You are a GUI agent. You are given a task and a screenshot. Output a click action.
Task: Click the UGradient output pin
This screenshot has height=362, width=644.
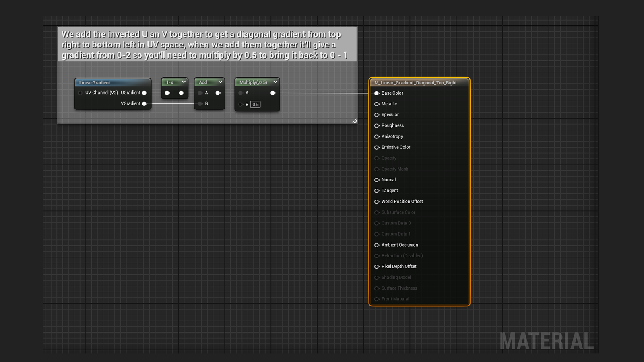coord(144,93)
